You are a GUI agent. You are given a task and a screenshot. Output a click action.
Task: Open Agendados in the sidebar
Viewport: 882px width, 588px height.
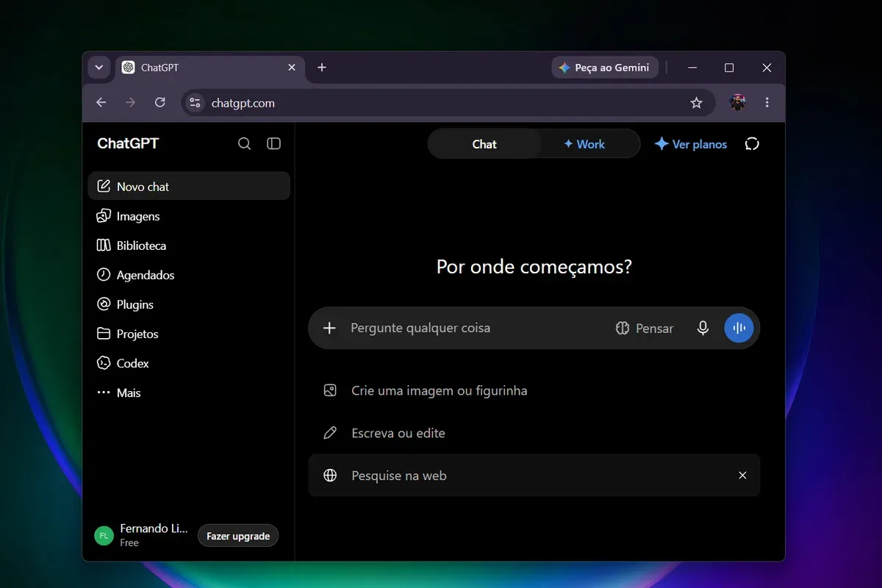[189, 275]
